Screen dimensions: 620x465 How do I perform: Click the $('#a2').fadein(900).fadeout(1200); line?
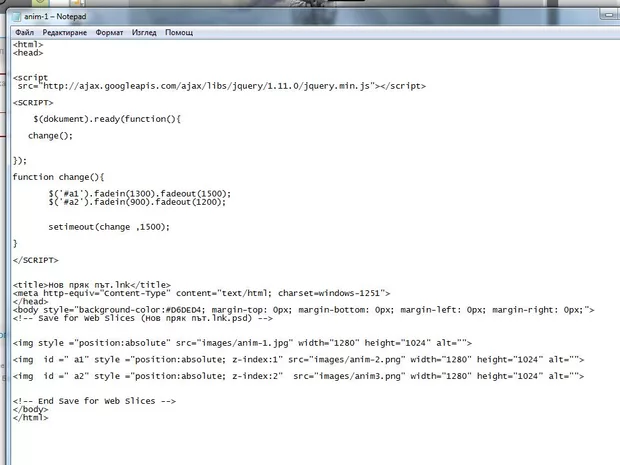[x=137, y=202]
